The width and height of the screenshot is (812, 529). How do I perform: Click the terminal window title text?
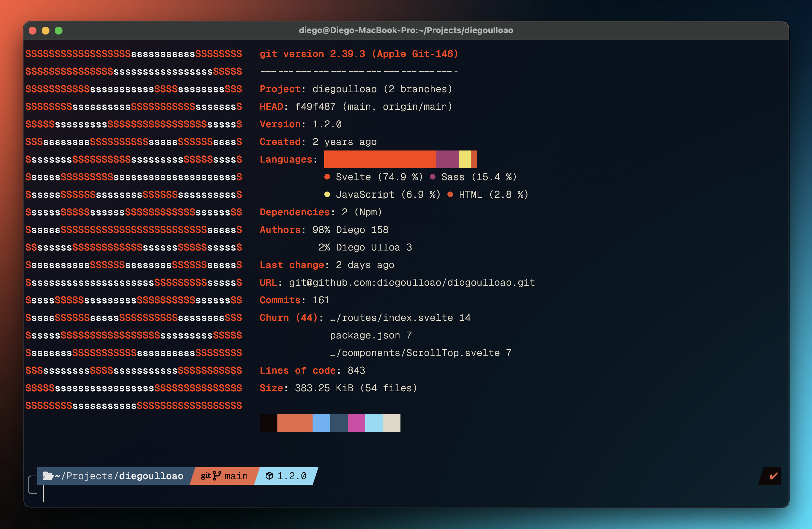coord(406,30)
